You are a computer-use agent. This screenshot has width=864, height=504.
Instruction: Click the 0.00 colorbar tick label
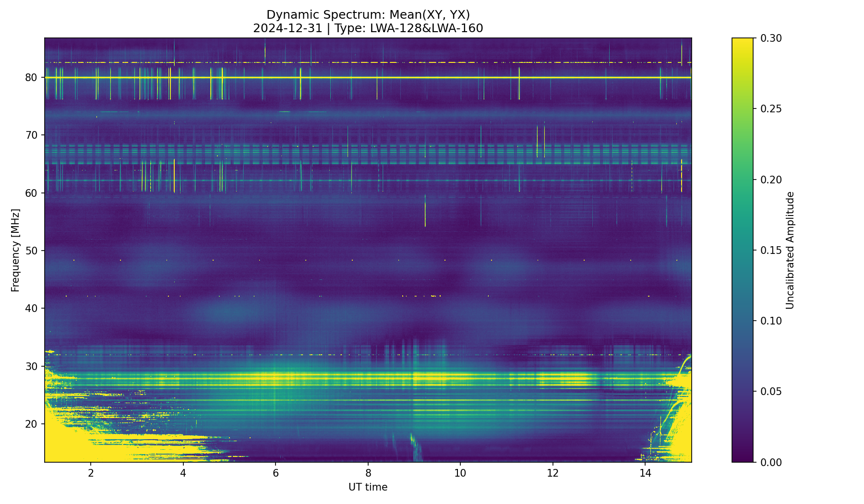pos(771,462)
